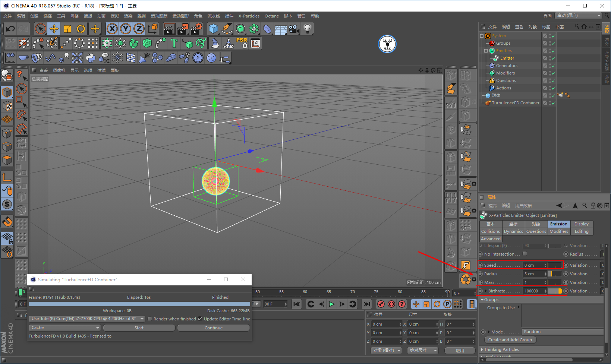Image resolution: width=611 pixels, height=364 pixels.
Task: Toggle the Update Editor Time-line checkbox
Action: click(200, 319)
